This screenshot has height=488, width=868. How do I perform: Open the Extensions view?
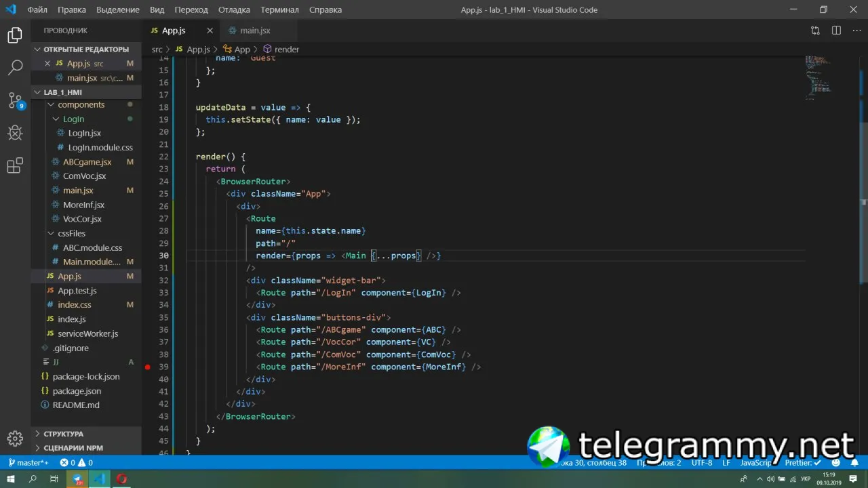(15, 165)
